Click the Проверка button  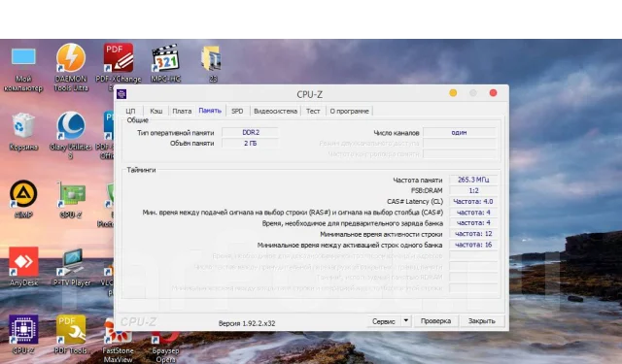point(435,321)
